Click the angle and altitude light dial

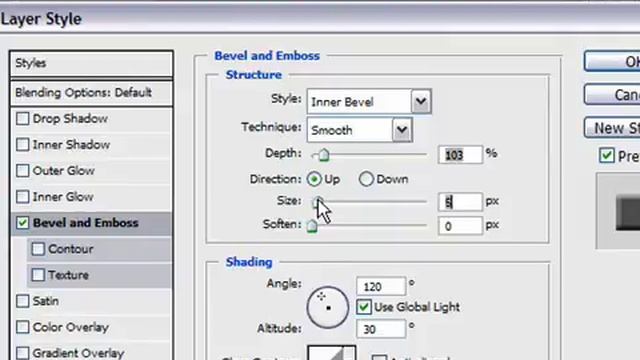(328, 307)
